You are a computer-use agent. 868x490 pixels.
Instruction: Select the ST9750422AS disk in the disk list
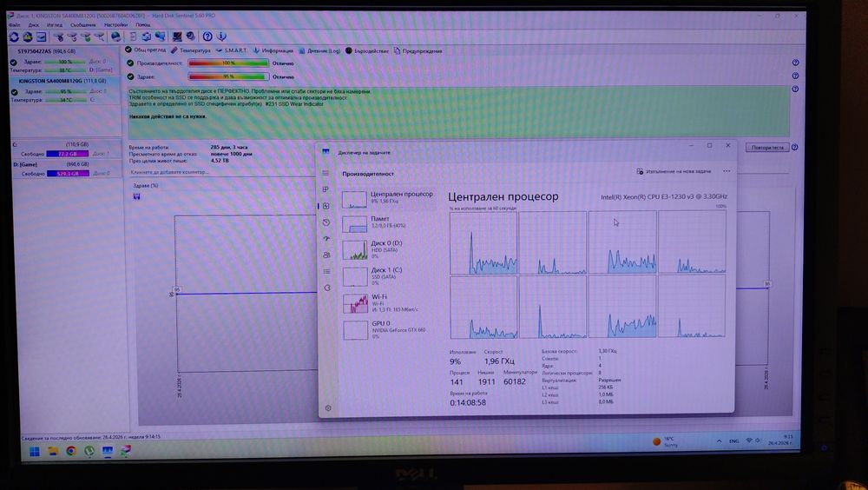[x=66, y=61]
